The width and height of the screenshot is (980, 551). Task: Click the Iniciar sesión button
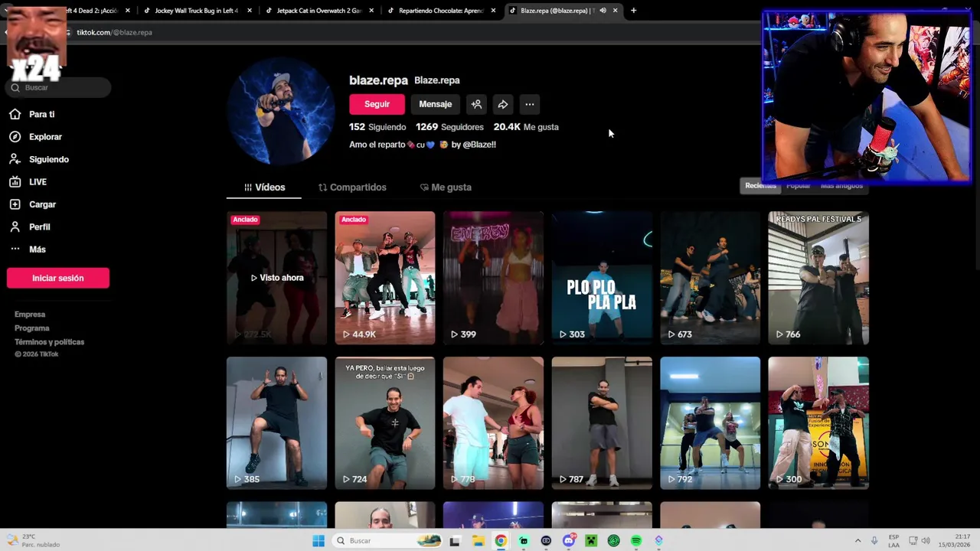point(58,278)
